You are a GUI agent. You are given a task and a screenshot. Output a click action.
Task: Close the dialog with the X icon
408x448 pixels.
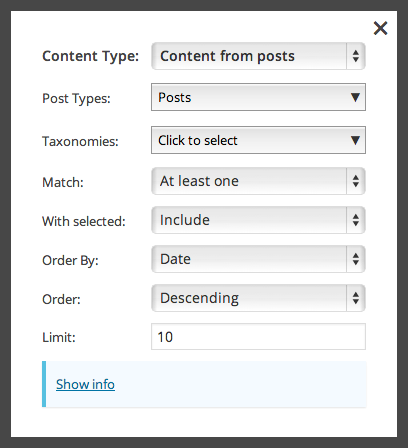[380, 28]
